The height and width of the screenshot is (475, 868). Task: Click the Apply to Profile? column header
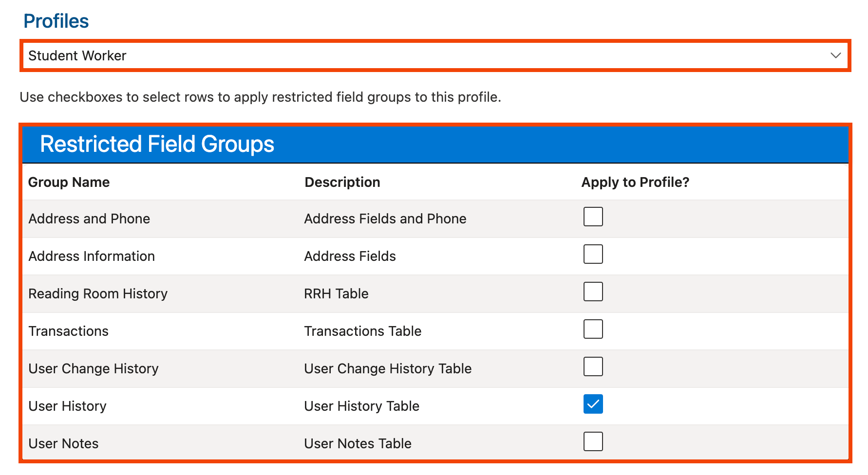(x=635, y=183)
